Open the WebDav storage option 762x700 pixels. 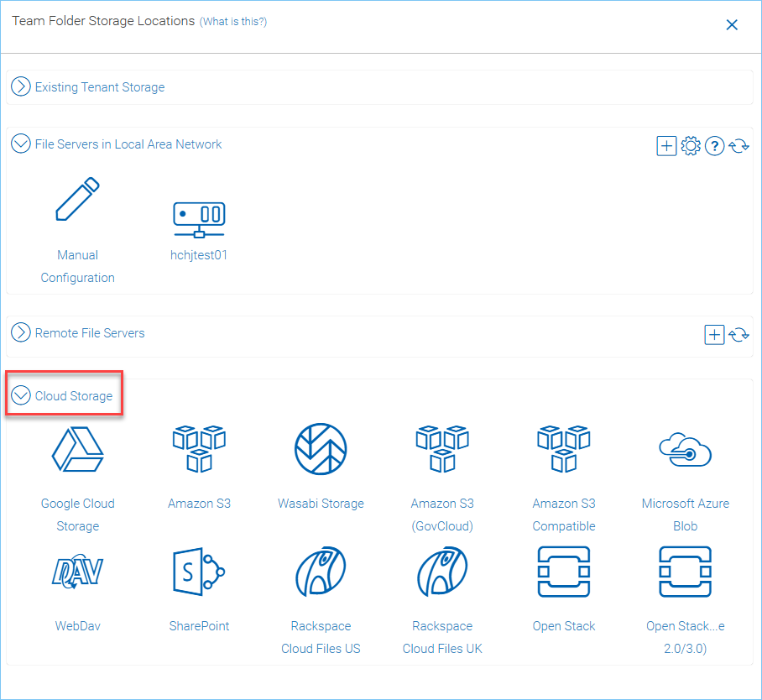(78, 572)
